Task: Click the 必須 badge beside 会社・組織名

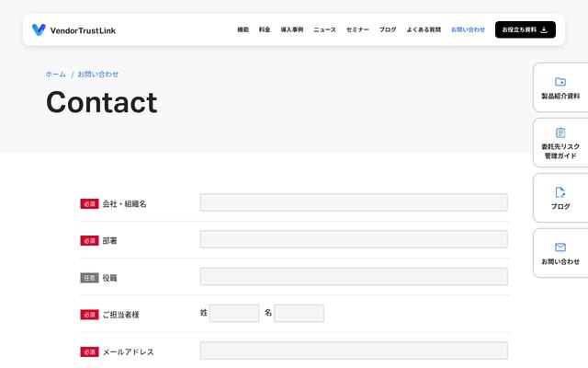Action: (x=89, y=204)
